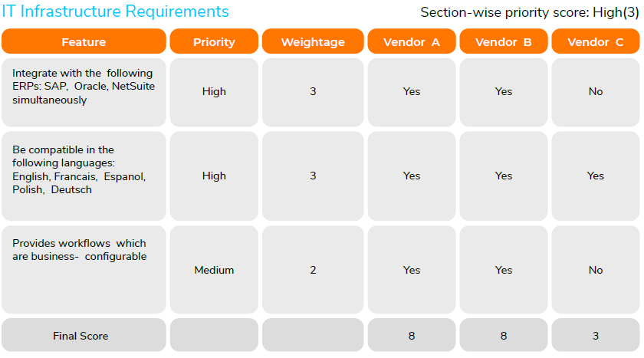The height and width of the screenshot is (358, 644).
Task: Select the language compatibility feature cell
Action: point(84,176)
